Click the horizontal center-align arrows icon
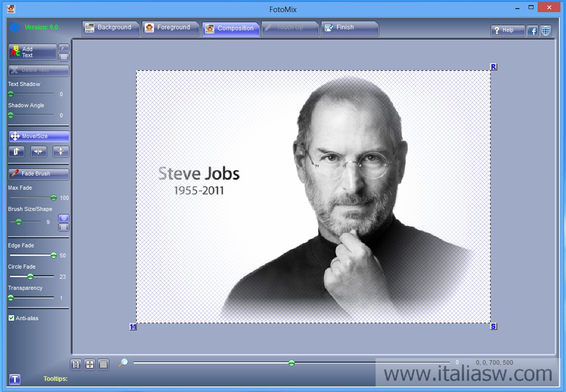This screenshot has width=566, height=392. (38, 151)
